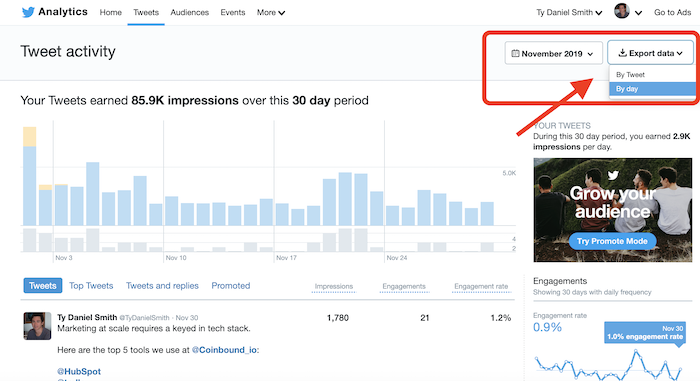Click the Grow your audience banner image

(x=612, y=209)
